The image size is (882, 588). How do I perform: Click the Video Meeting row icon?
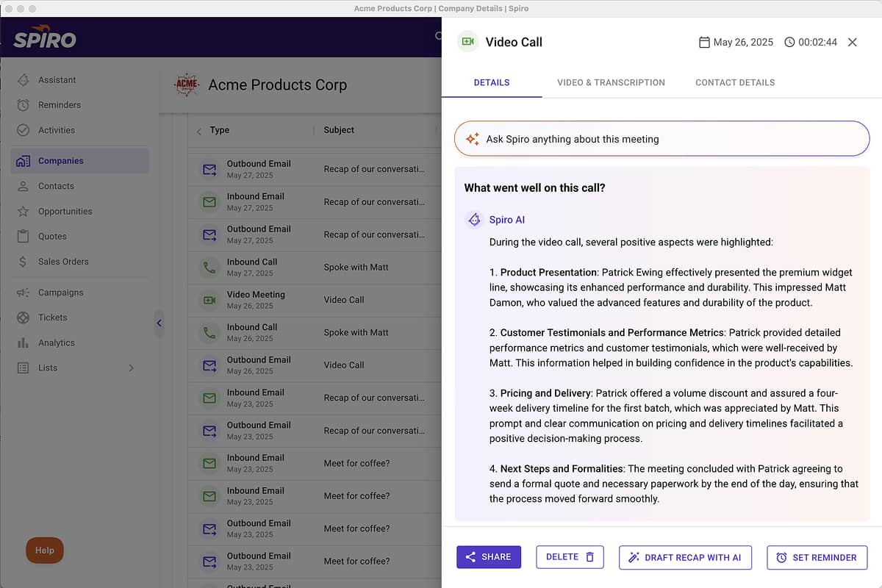(209, 300)
